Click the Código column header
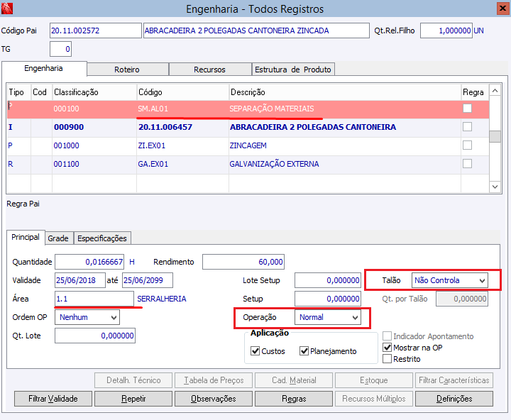 (182, 92)
